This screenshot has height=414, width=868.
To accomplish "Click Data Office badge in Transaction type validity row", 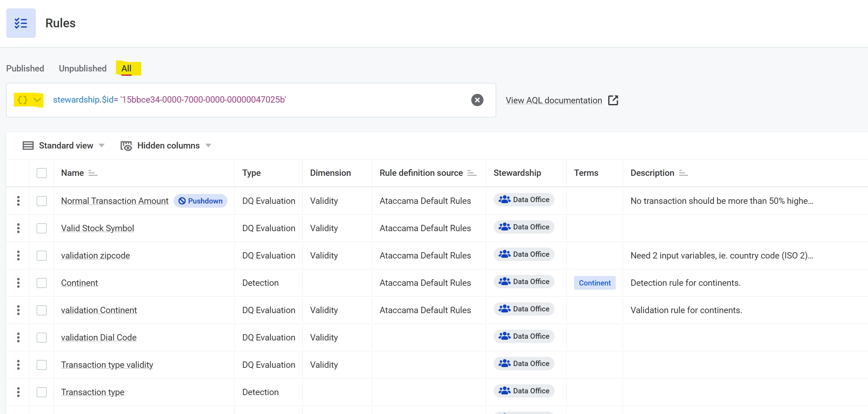I will 524,364.
